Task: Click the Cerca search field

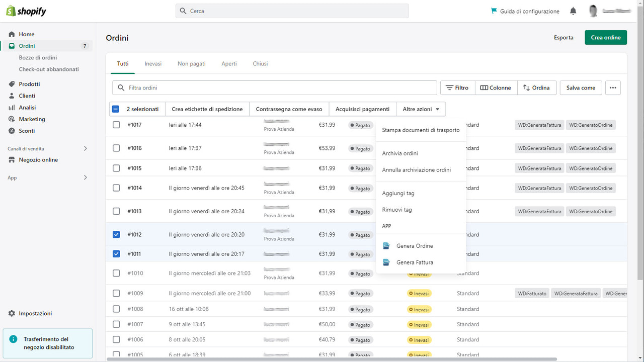Action: tap(292, 11)
